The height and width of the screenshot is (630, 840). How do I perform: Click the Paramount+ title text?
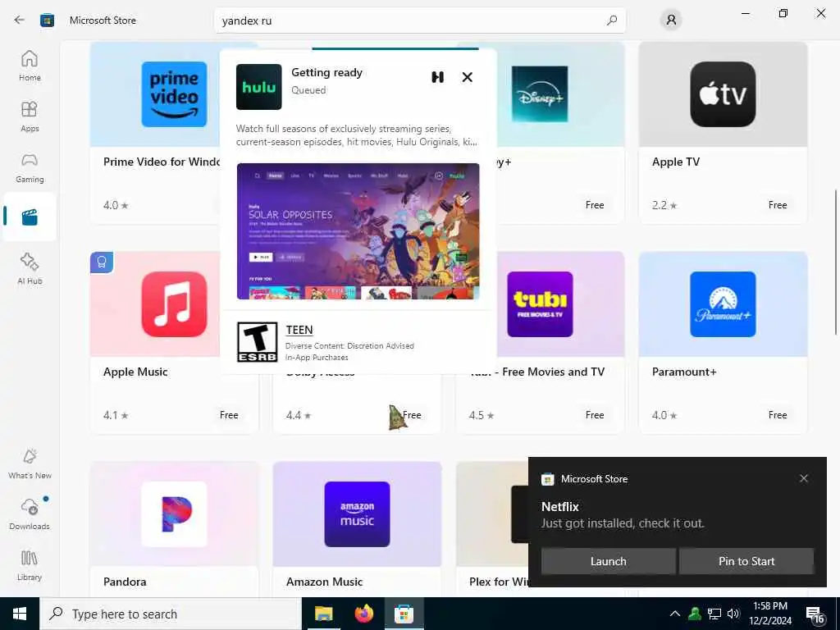point(684,372)
